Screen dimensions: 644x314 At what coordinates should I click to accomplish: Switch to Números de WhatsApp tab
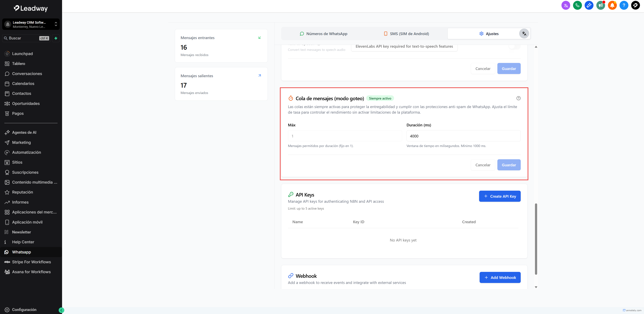coord(323,34)
